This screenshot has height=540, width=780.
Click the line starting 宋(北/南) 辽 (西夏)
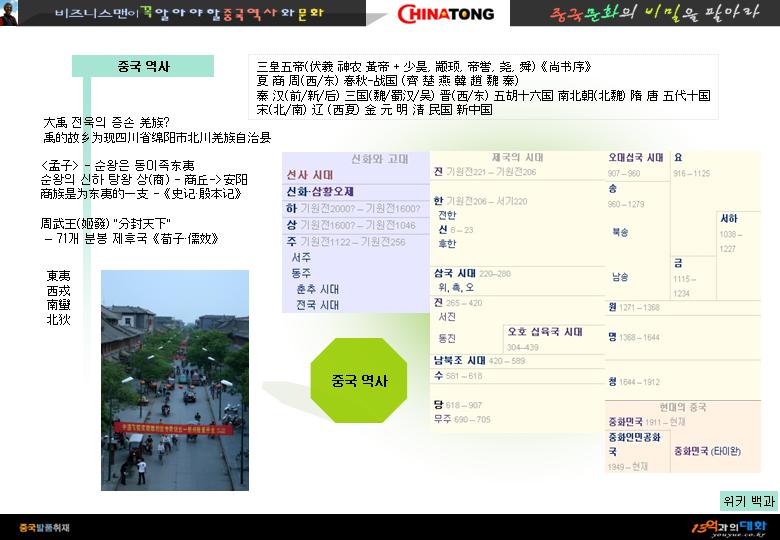point(375,110)
